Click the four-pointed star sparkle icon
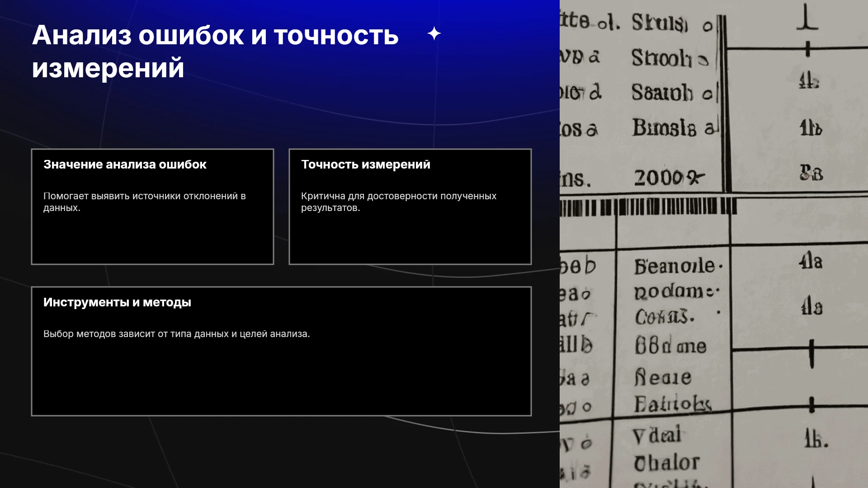The height and width of the screenshot is (488, 868). pos(434,33)
